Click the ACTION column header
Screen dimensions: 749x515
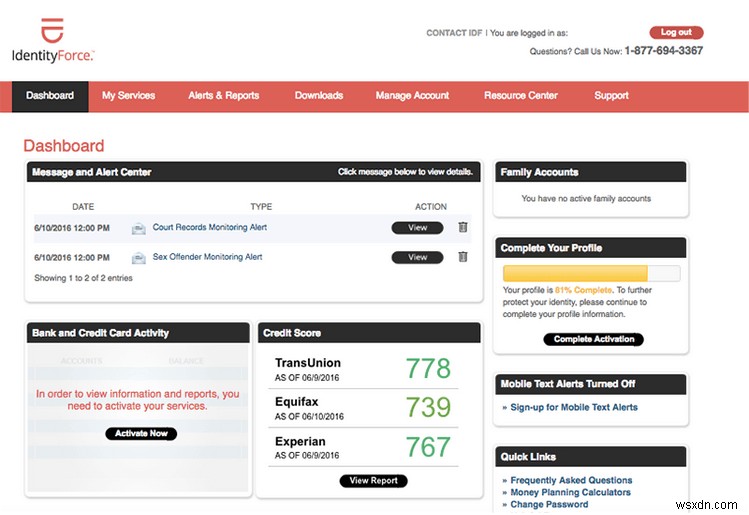pyautogui.click(x=431, y=207)
